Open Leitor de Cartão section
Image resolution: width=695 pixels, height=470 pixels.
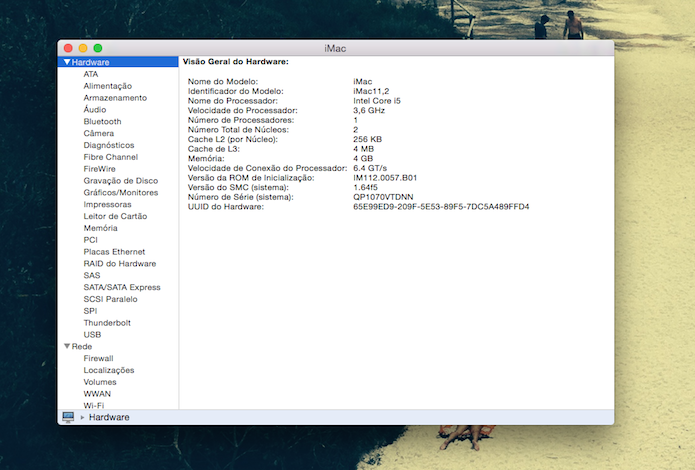(115, 216)
